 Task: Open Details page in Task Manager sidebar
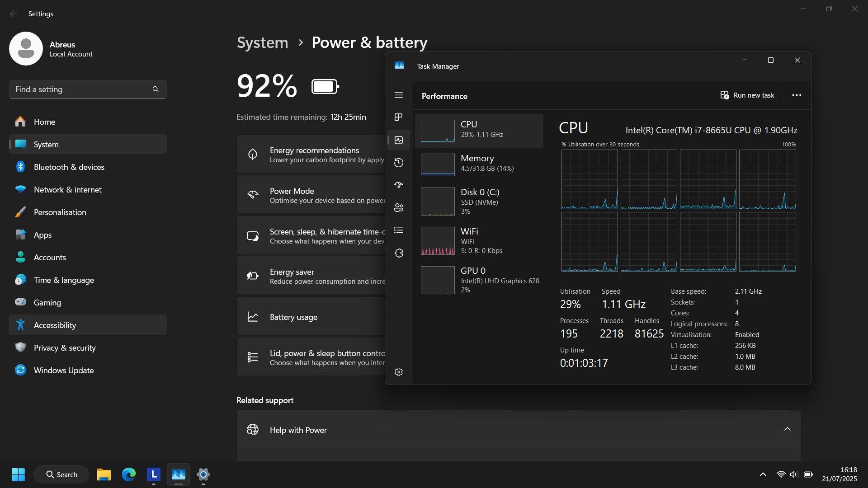pos(398,230)
